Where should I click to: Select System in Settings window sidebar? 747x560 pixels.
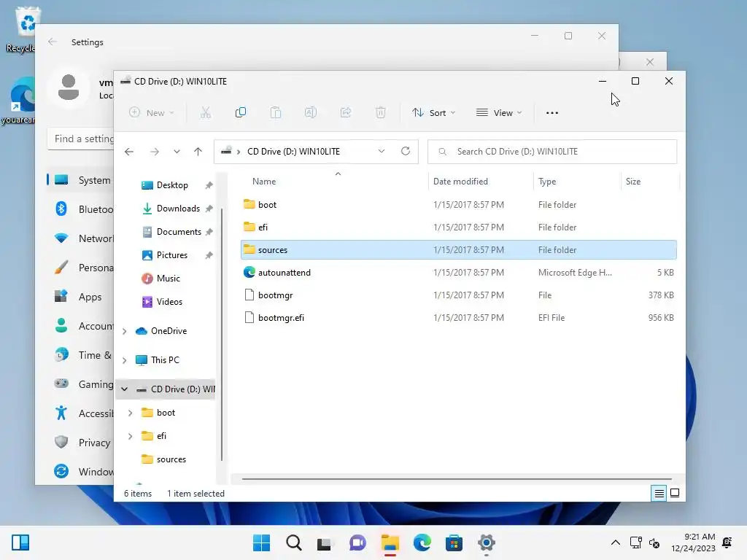pos(80,180)
